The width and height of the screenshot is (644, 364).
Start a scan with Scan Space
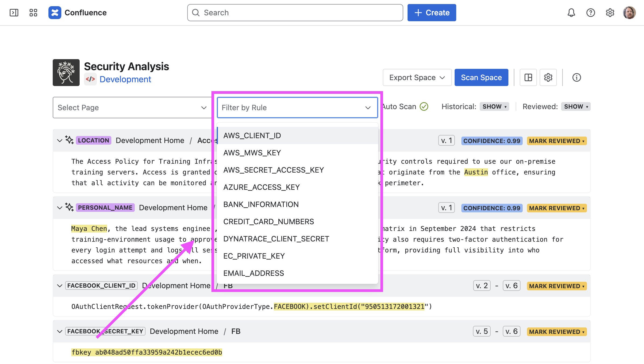tap(481, 77)
